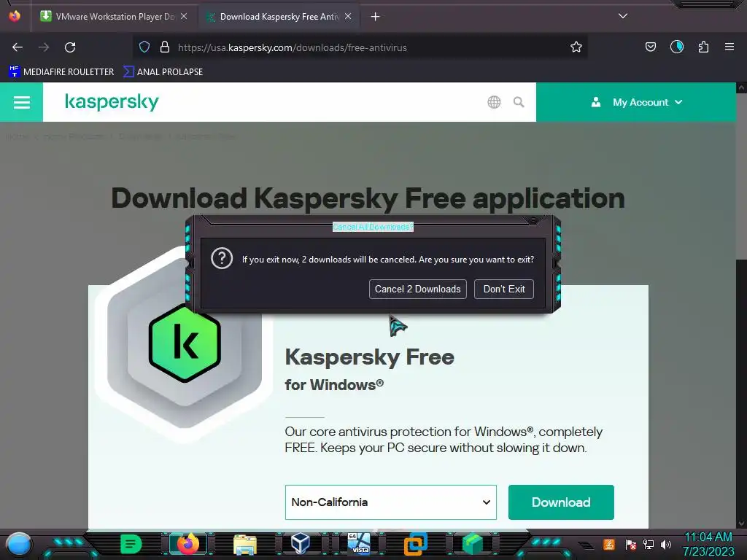The width and height of the screenshot is (747, 560).
Task: Open the green notes app in taskbar
Action: tap(131, 544)
